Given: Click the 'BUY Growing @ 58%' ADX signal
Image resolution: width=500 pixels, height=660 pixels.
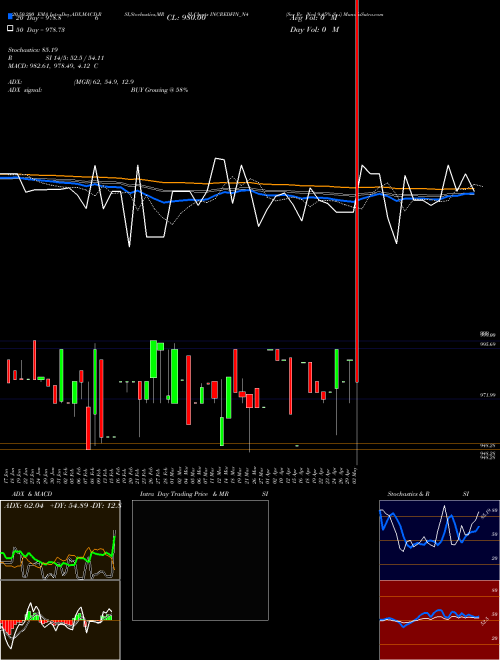Looking at the screenshot, I should pyautogui.click(x=159, y=90).
